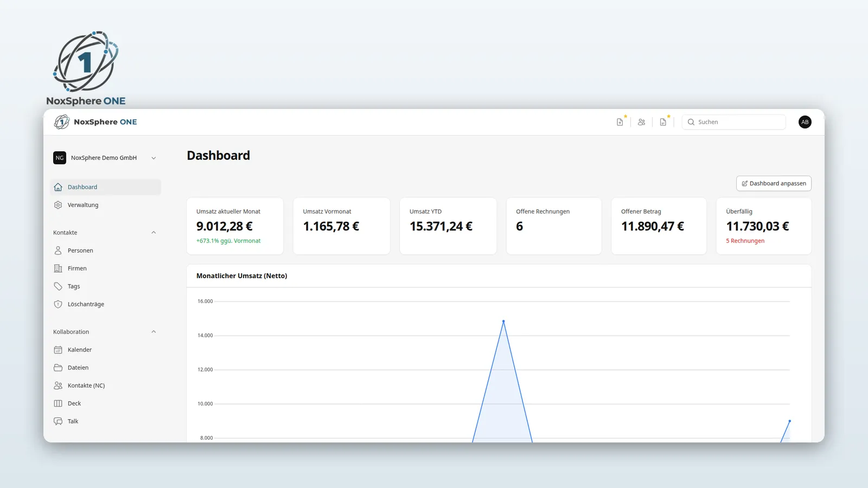Open Firmen in sidebar
The width and height of the screenshot is (868, 488).
[x=105, y=268]
